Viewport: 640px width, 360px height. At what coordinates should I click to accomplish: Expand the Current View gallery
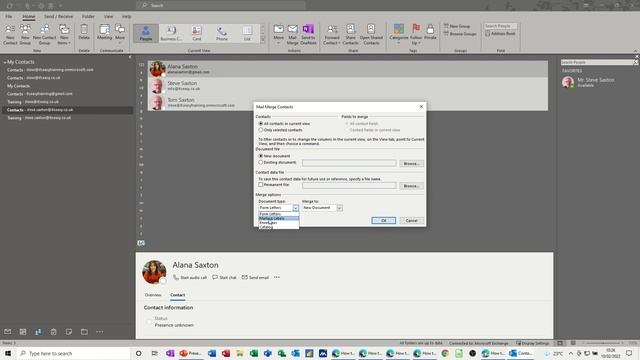pyautogui.click(x=262, y=40)
